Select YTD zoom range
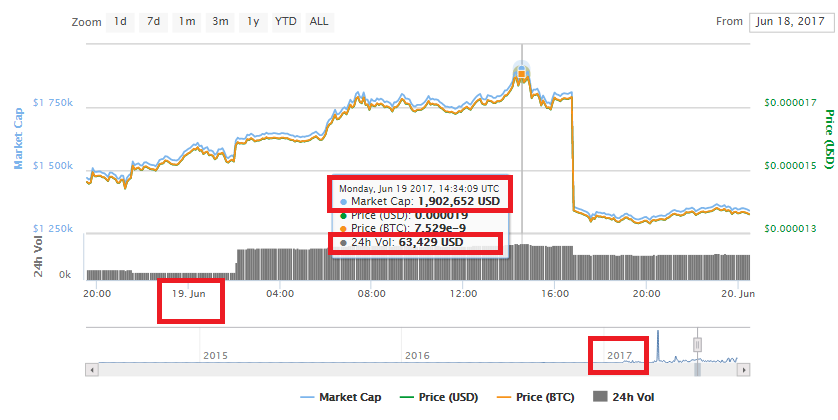The width and height of the screenshot is (838, 420). pos(286,21)
